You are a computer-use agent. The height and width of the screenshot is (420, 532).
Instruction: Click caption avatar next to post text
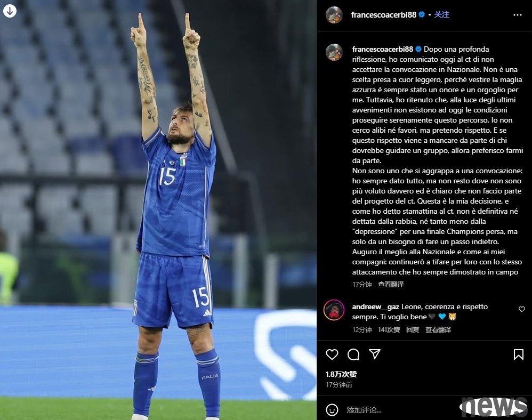pyautogui.click(x=334, y=52)
